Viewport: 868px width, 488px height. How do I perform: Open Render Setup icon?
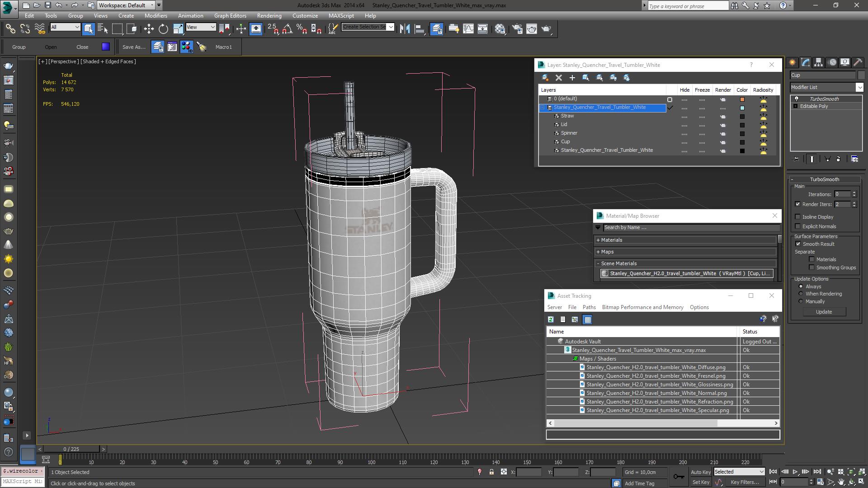(x=517, y=29)
